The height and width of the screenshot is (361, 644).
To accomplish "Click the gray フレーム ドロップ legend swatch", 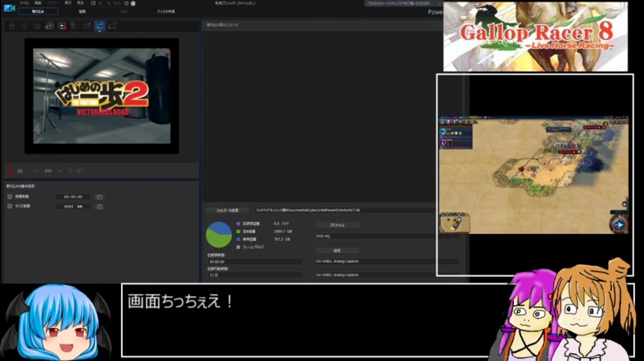I will (x=238, y=247).
